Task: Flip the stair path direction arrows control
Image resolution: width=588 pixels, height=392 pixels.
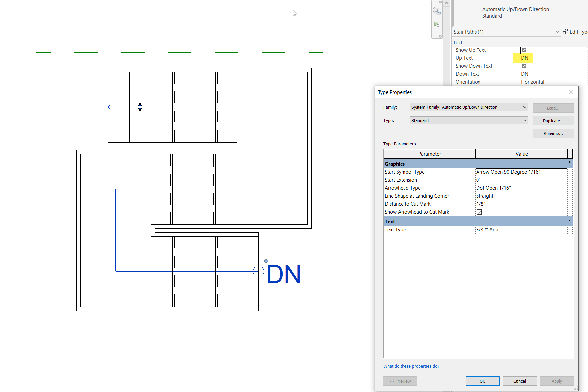Action: (140, 107)
